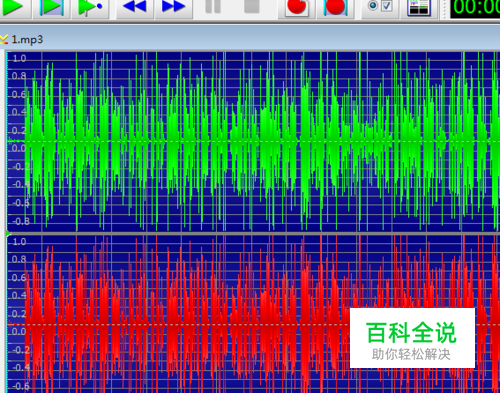This screenshot has height=393, width=500.
Task: Click the 1.0 amplitude label on the green channel
Action: (19, 58)
